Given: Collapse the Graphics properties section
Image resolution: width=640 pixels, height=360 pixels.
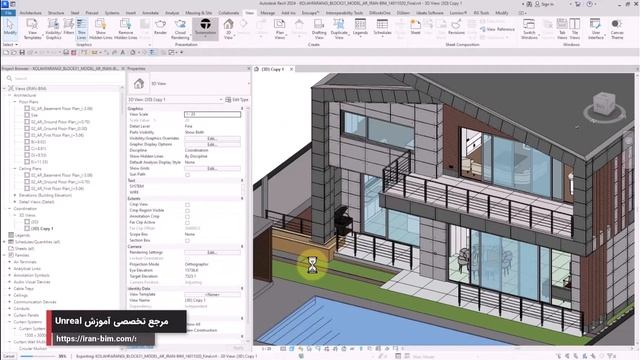Looking at the screenshot, I should tap(242, 109).
